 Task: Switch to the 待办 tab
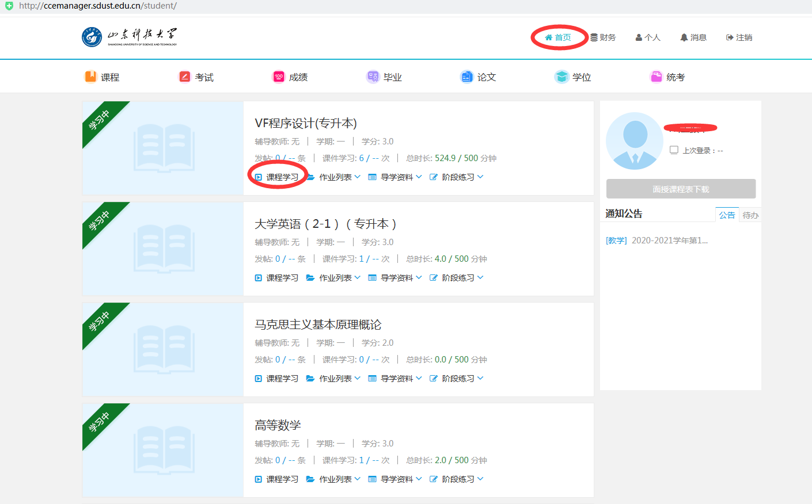[750, 214]
